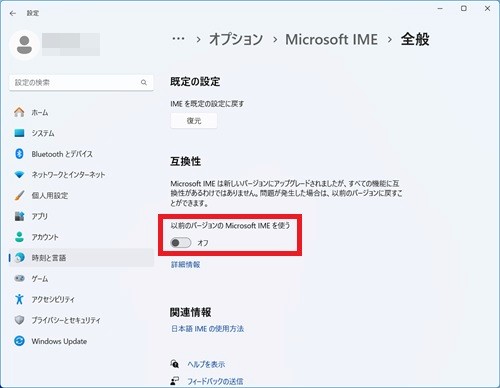The image size is (500, 388).
Task: Click the アプリ icon in sidebar
Action: pos(19,216)
